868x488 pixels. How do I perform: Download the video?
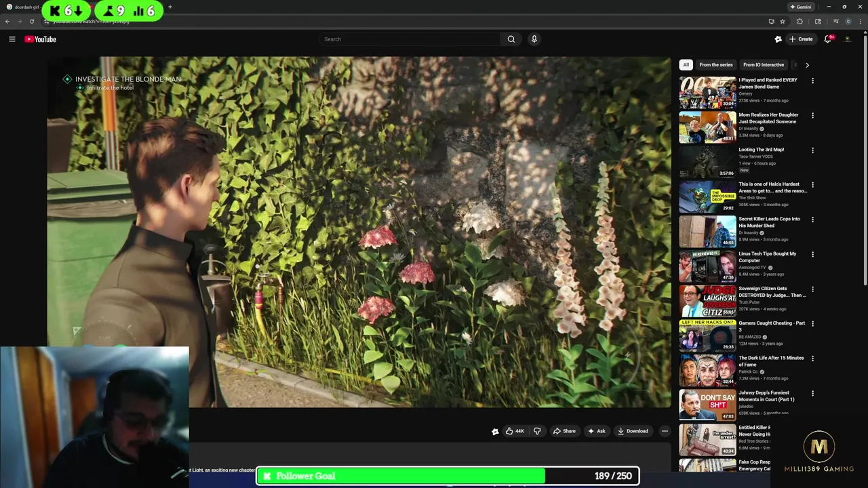pos(633,431)
